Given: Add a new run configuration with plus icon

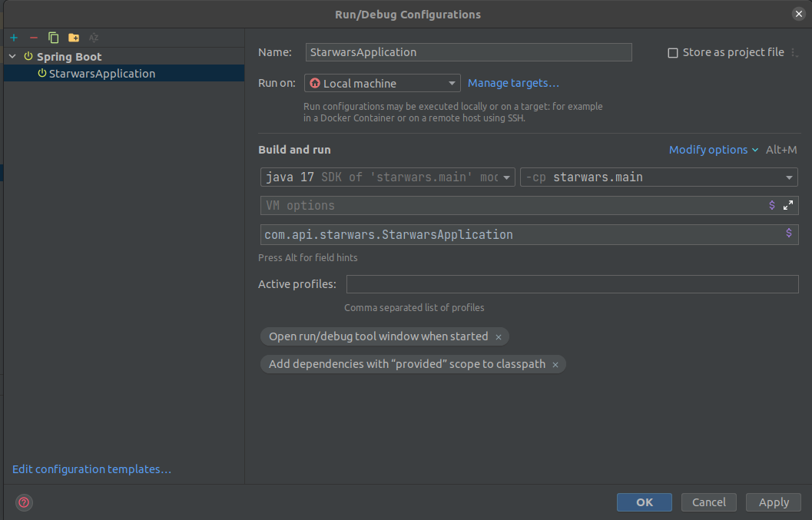Looking at the screenshot, I should pyautogui.click(x=14, y=38).
